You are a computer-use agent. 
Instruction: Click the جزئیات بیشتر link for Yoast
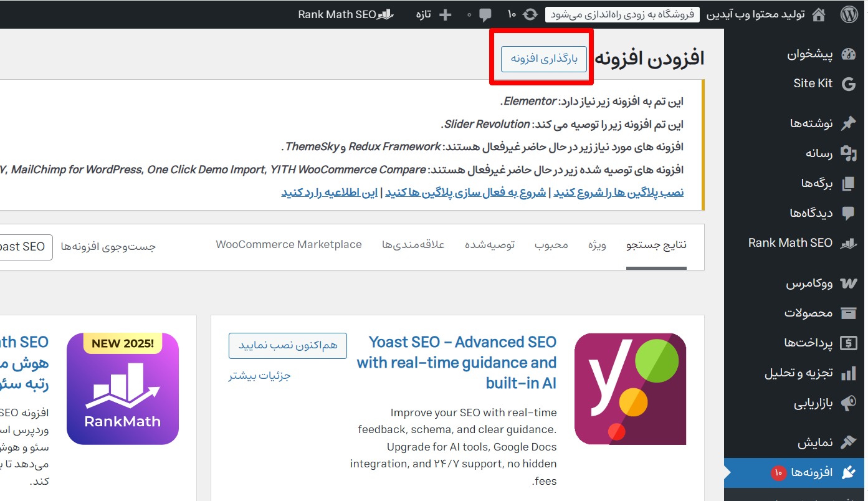260,375
